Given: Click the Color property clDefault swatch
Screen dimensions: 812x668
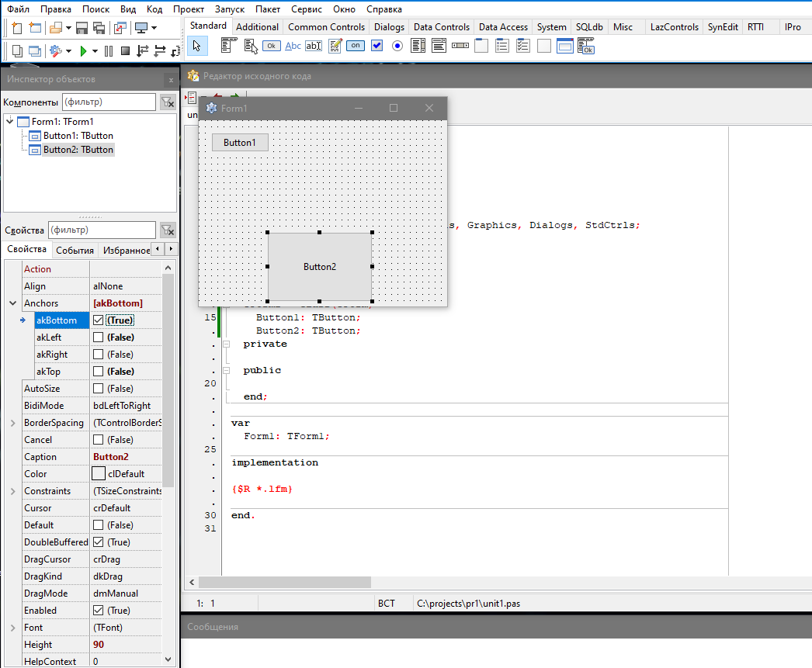Looking at the screenshot, I should [x=99, y=474].
